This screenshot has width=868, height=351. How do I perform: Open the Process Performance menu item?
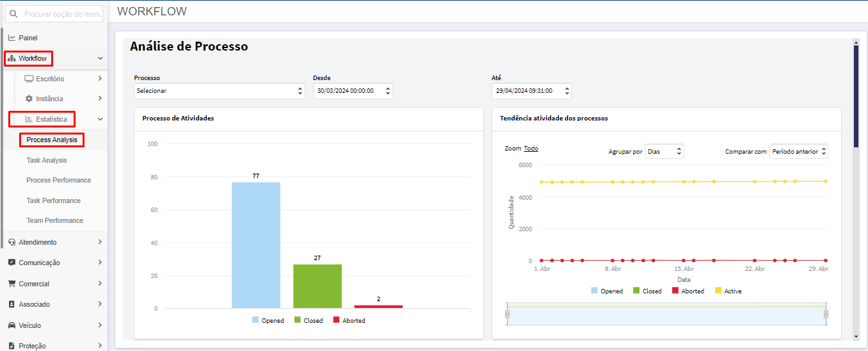(59, 180)
